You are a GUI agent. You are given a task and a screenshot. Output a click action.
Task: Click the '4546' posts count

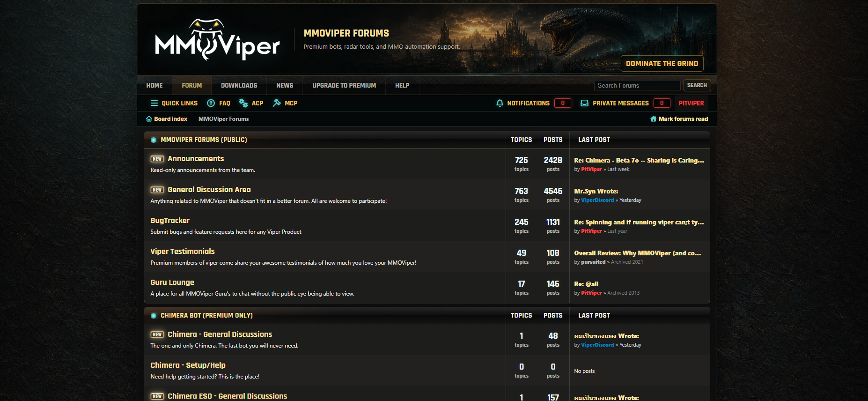coord(553,191)
